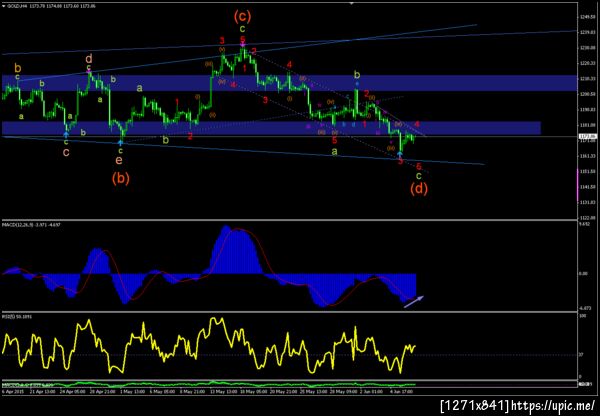Click the 25 May 13:00 time axis label

(x=313, y=392)
